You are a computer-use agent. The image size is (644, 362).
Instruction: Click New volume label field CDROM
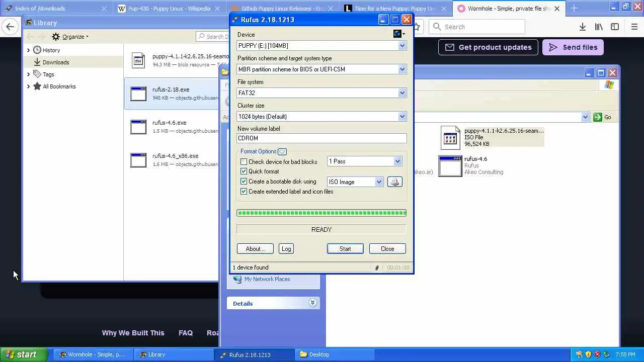coord(321,138)
